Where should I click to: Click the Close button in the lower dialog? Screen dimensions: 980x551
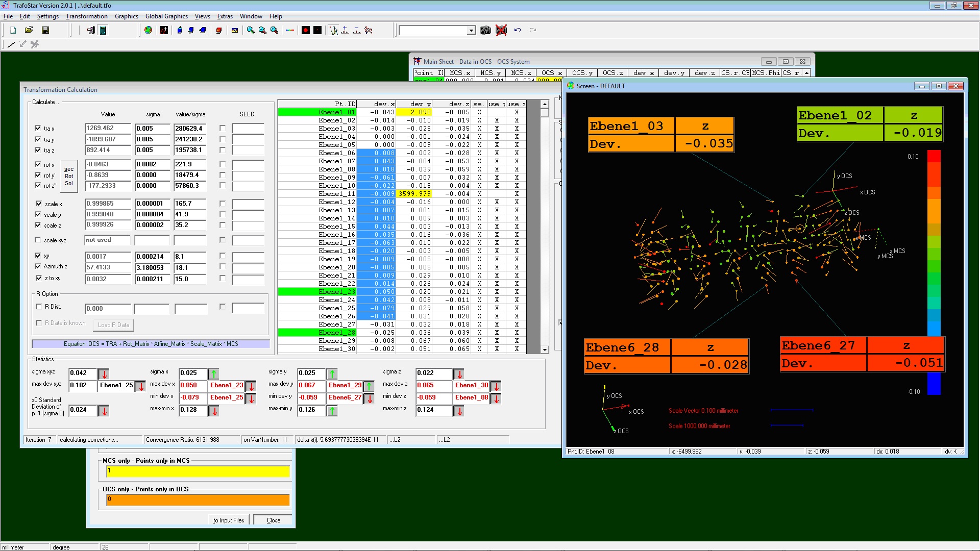(x=274, y=520)
